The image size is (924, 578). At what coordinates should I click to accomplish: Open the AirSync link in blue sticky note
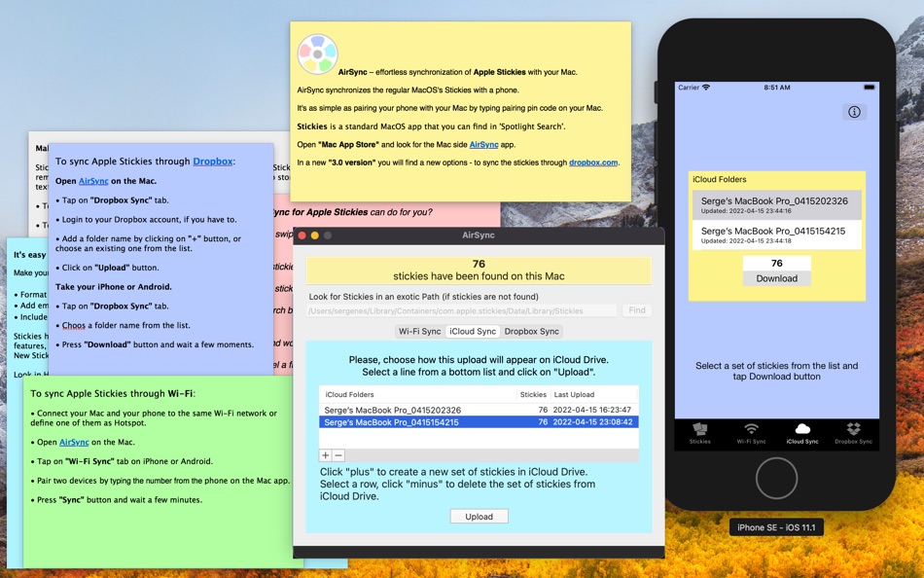click(93, 181)
